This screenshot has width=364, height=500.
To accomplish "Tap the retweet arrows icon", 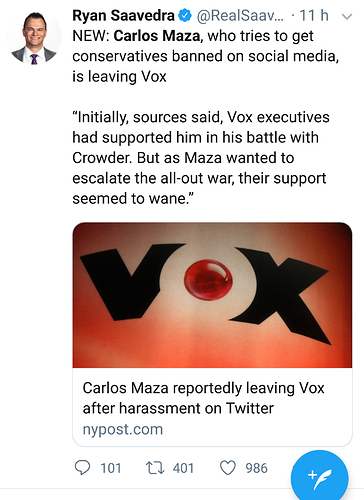I will point(155,468).
